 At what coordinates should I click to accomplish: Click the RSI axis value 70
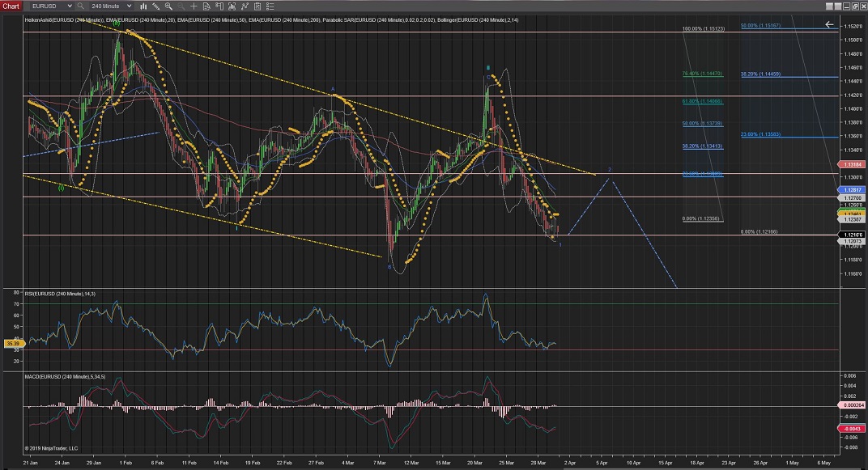[16, 304]
